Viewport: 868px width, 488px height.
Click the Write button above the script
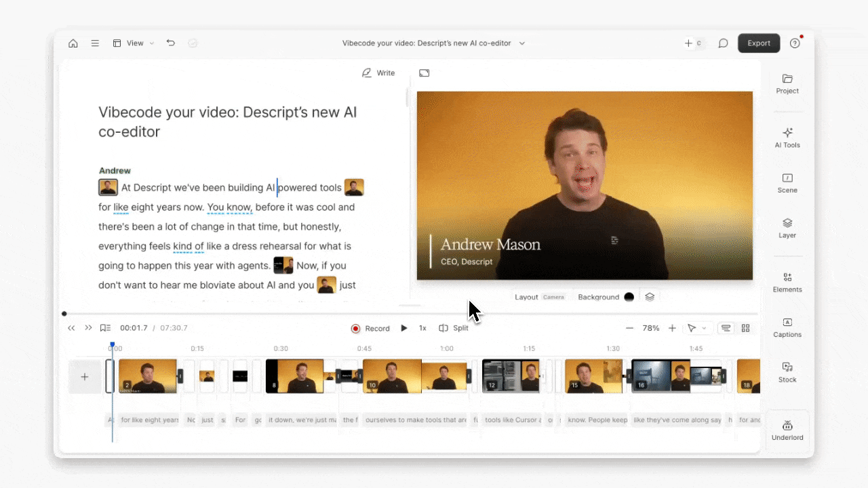tap(378, 73)
